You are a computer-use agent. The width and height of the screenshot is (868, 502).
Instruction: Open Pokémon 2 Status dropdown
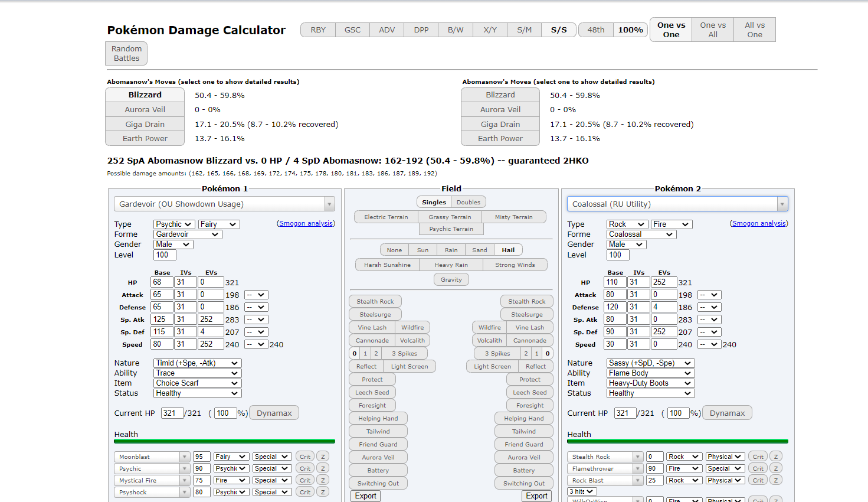click(651, 393)
